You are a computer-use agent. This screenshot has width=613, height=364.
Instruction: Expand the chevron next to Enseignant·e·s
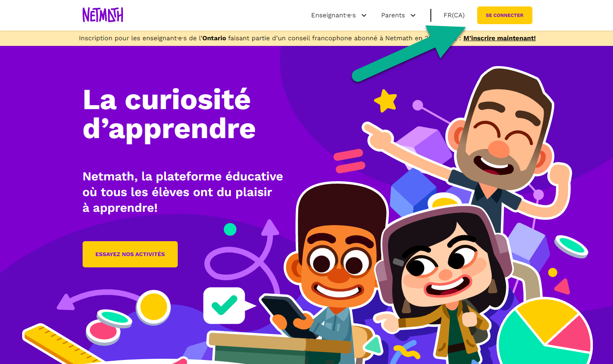coord(364,15)
